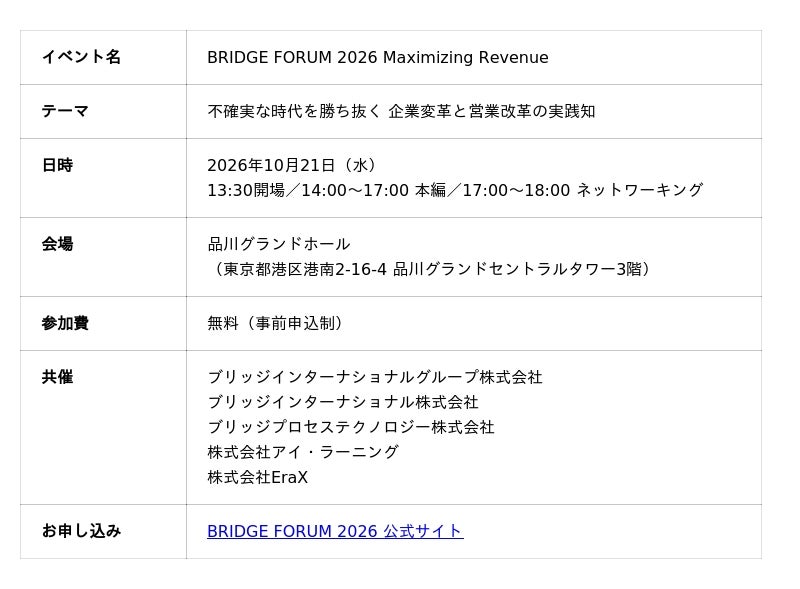Screen dimensions: 800x589
Task: Click the 参加費 header cell
Action: 103,324
